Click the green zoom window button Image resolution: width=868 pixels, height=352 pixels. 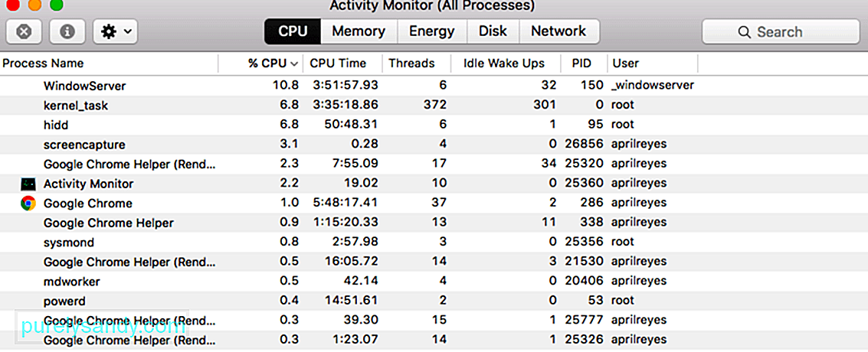click(x=56, y=5)
